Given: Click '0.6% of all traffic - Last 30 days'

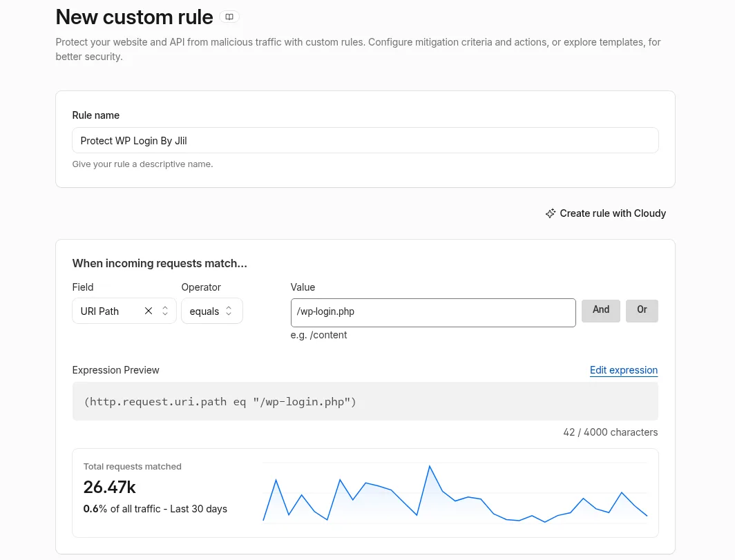Looking at the screenshot, I should (x=155, y=509).
